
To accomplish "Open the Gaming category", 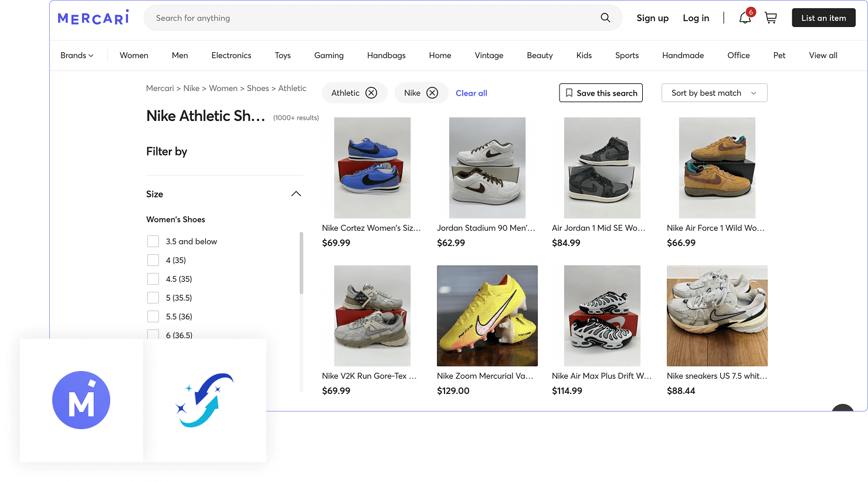I will coord(329,55).
